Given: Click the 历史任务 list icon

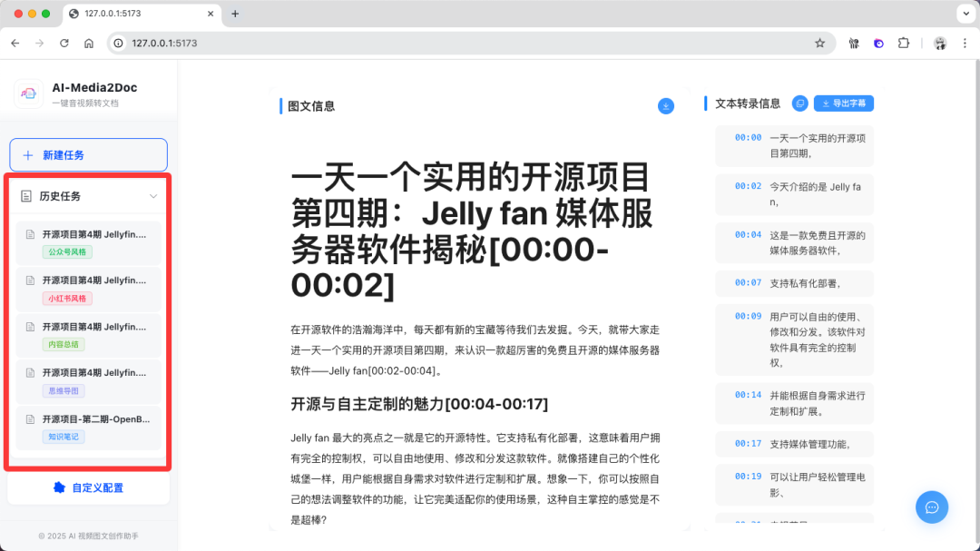Looking at the screenshot, I should pos(26,196).
